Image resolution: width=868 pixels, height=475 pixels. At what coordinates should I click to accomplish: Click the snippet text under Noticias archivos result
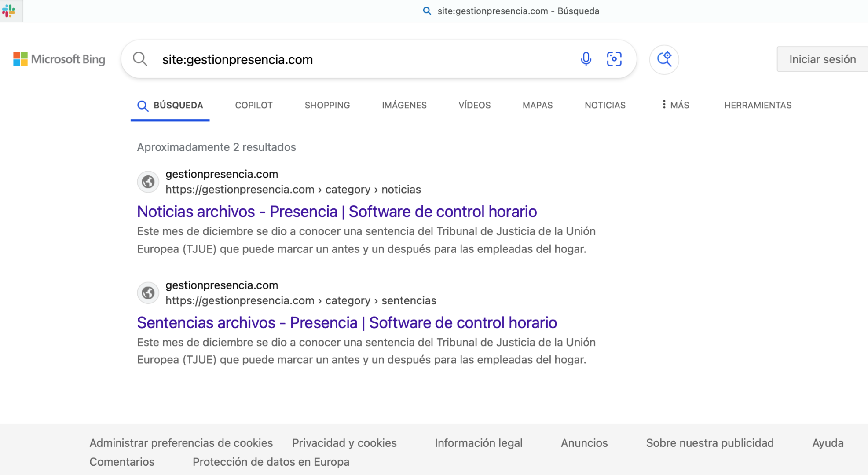(366, 240)
